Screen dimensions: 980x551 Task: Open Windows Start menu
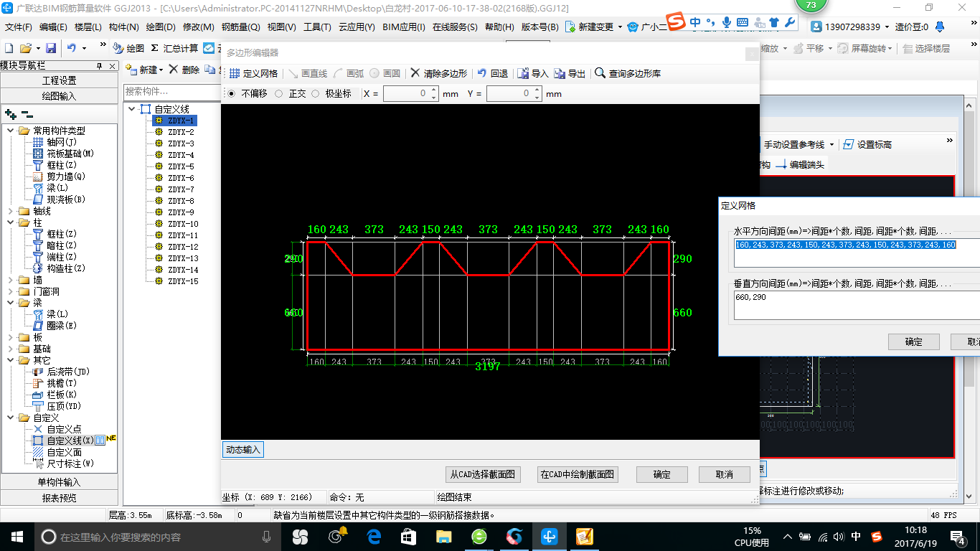17,536
